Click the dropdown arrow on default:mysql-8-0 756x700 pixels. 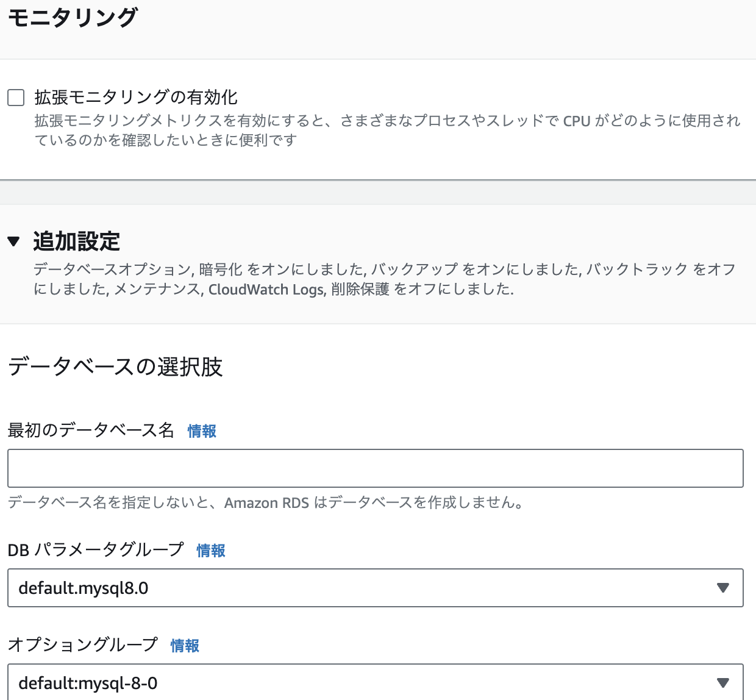pyautogui.click(x=723, y=683)
